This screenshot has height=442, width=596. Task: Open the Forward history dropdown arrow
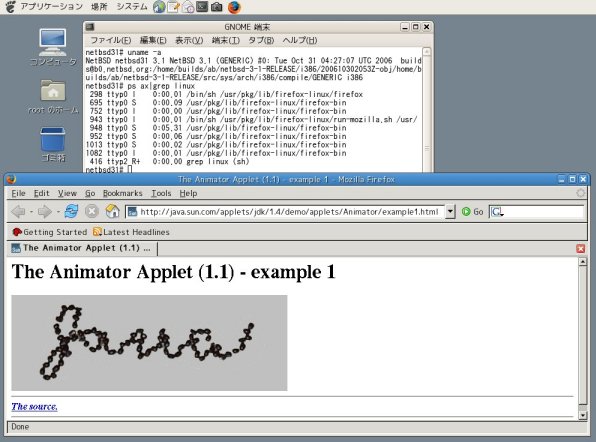[x=58, y=212]
